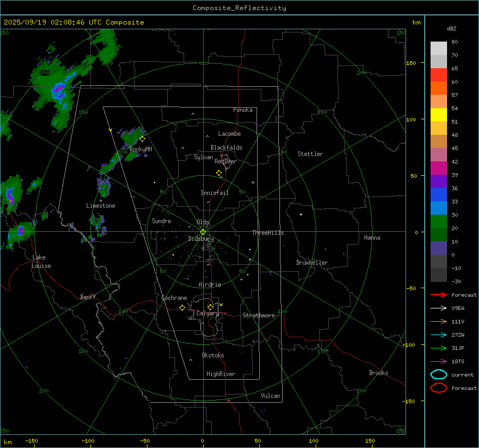Pick the red 65 dBZ color swatch
Viewport: 479px width, 448px height.
pos(439,75)
